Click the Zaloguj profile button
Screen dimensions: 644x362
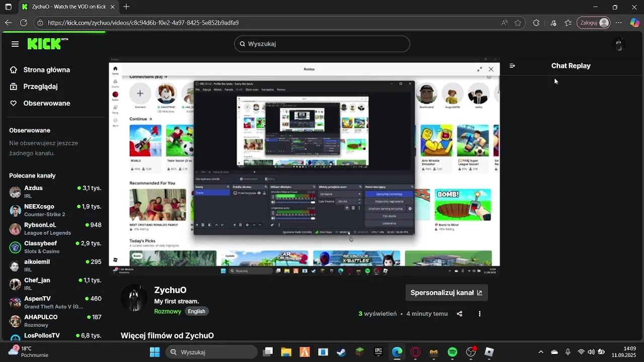(x=594, y=23)
